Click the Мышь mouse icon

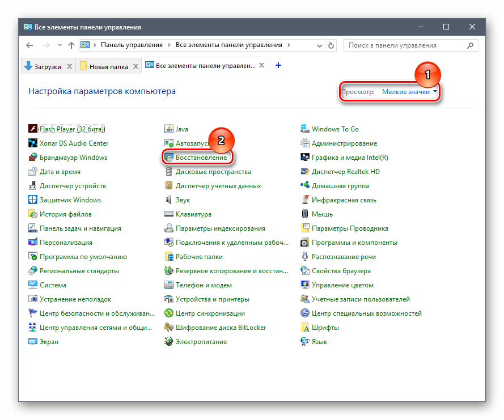coord(305,214)
